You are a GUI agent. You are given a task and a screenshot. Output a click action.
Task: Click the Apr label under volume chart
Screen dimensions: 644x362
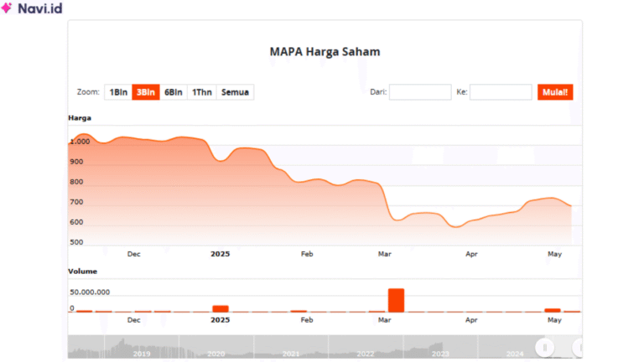click(471, 320)
